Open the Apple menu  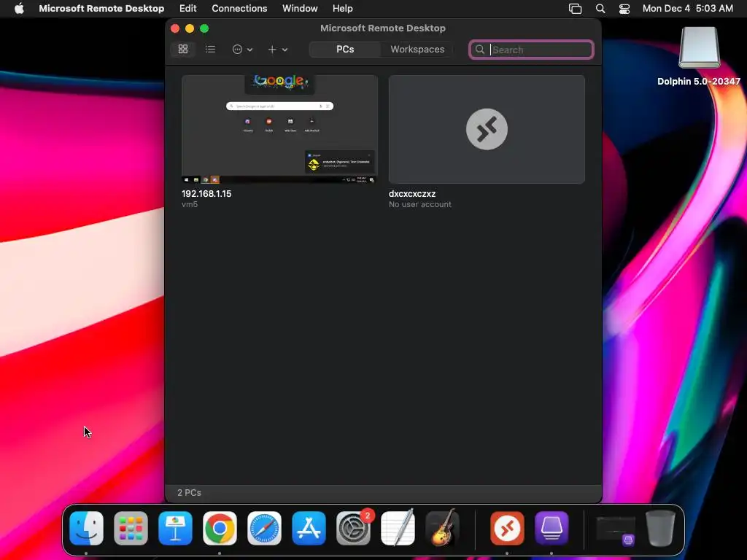[x=19, y=8]
